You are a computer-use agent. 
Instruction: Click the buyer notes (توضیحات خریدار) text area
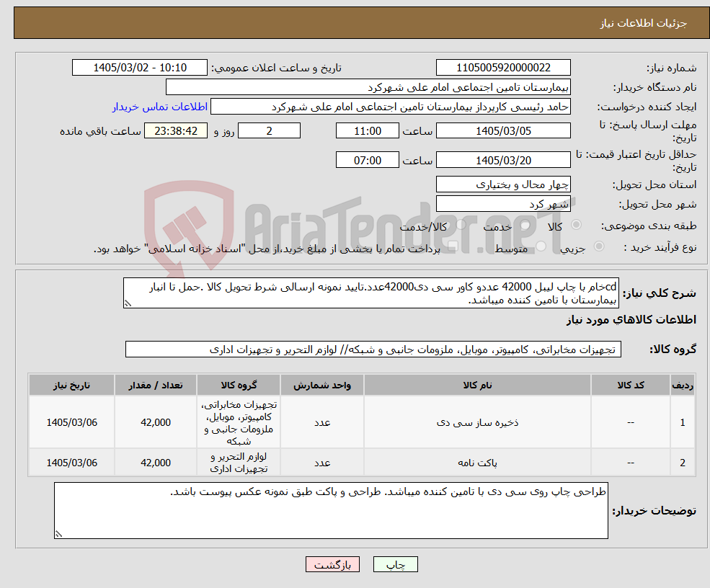pyautogui.click(x=331, y=511)
